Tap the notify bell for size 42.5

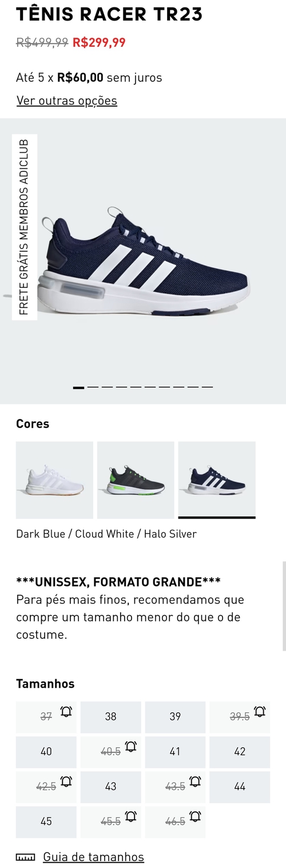click(x=66, y=782)
